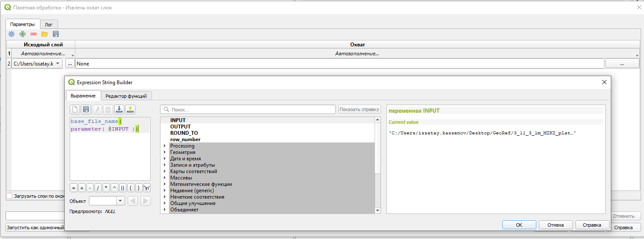This screenshot has width=644, height=239.
Task: Insert the equals operator
Action: [74, 188]
